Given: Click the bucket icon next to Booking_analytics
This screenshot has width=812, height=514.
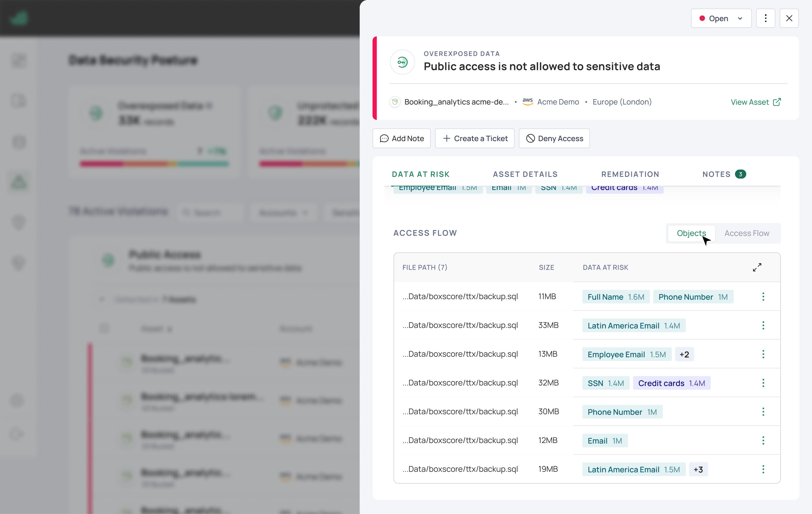Looking at the screenshot, I should pos(395,102).
